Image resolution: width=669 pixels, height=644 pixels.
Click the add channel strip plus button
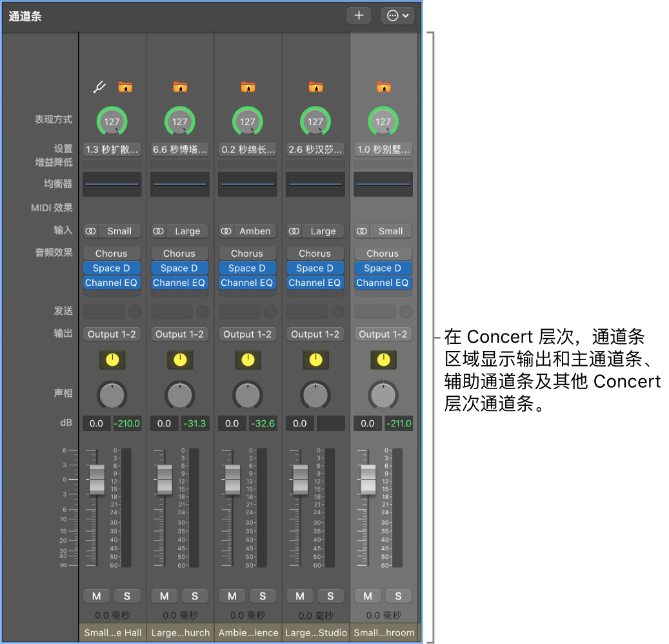coord(359,15)
